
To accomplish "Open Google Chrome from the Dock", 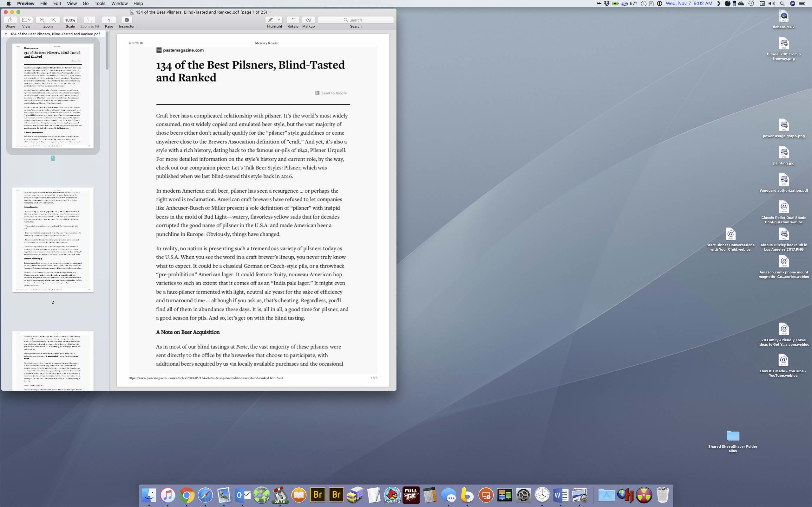I will [x=187, y=495].
